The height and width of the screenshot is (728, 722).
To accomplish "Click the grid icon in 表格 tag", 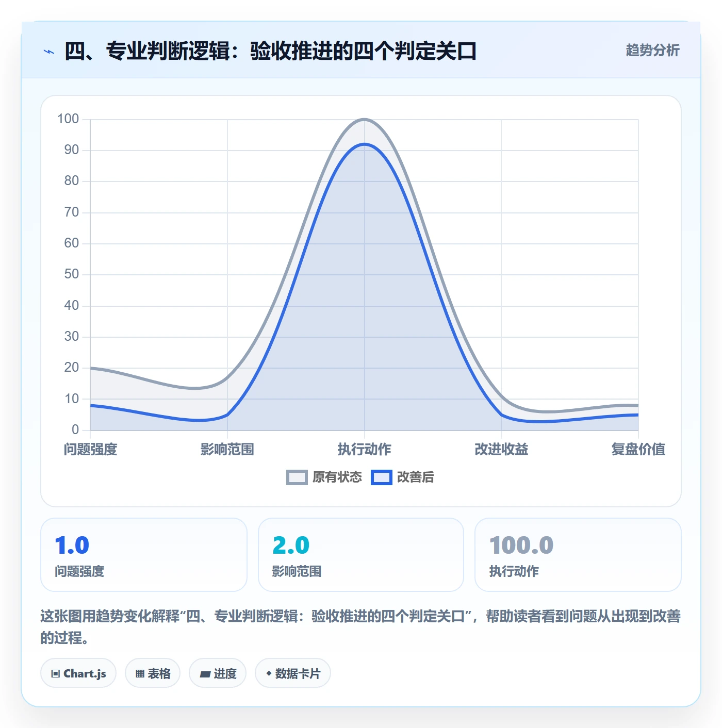I will click(140, 674).
